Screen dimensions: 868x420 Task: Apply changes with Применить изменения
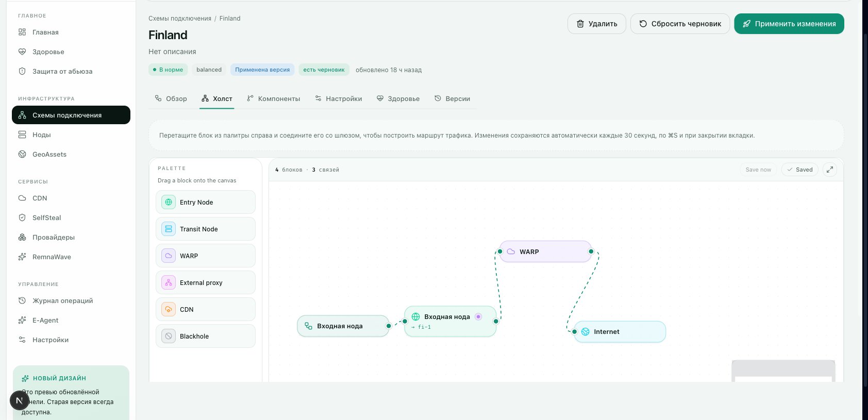pos(789,24)
